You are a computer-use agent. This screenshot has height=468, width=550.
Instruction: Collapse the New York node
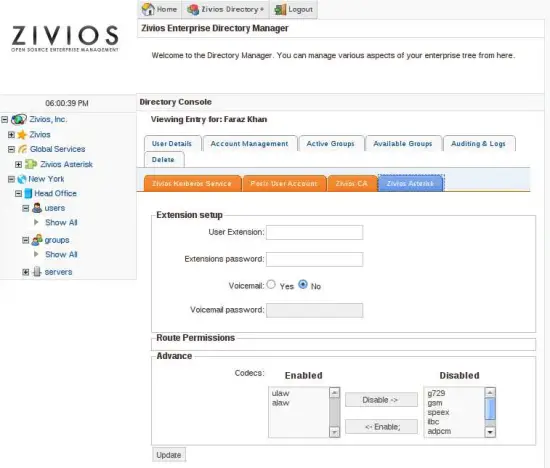pos(11,179)
